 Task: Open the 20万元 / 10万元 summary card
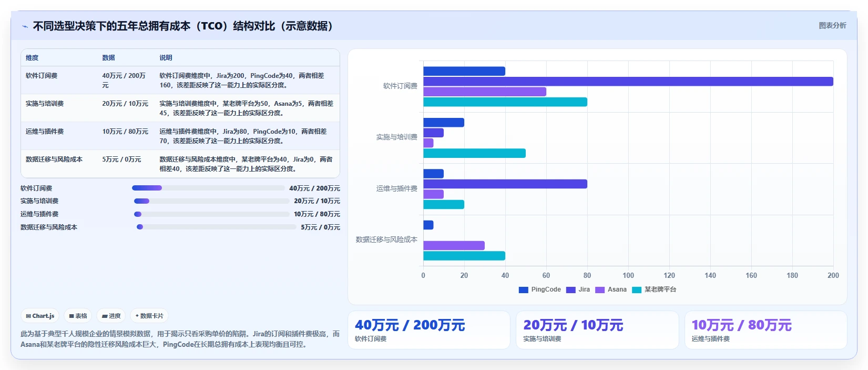click(x=597, y=330)
